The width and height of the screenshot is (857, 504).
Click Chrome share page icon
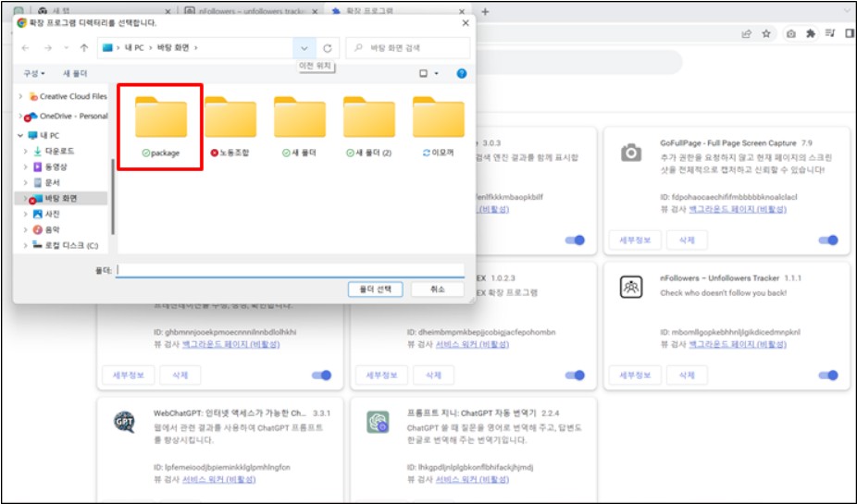(746, 34)
